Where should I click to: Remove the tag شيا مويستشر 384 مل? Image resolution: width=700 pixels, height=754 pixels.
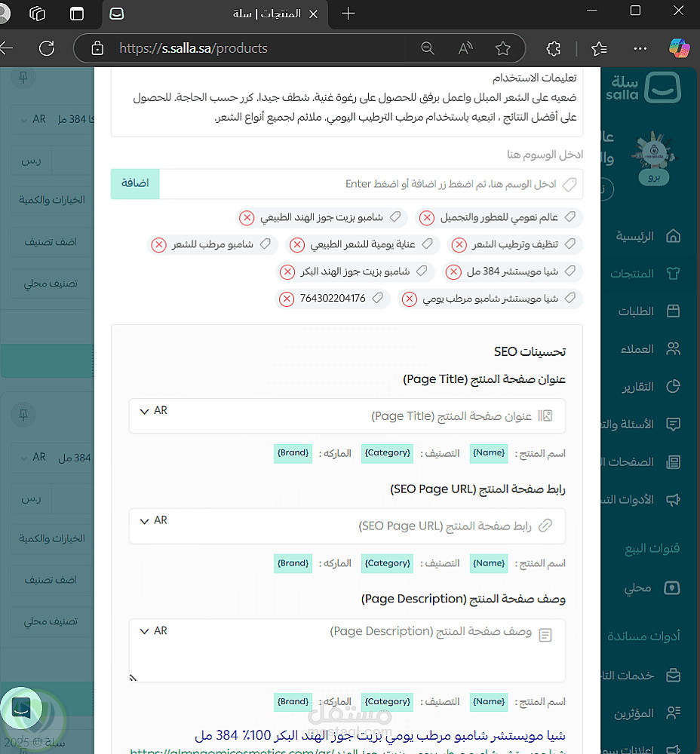click(x=453, y=272)
